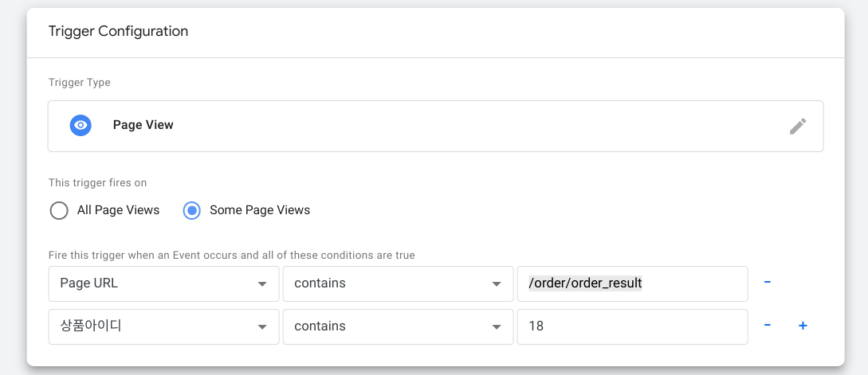Viewport: 868px width, 375px height.
Task: Click the /order/order_result value field
Action: (x=632, y=283)
